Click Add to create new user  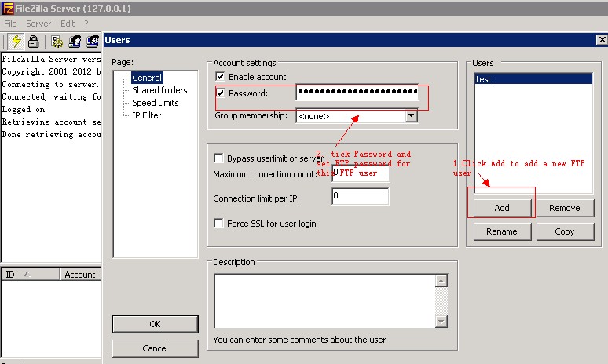click(x=502, y=208)
